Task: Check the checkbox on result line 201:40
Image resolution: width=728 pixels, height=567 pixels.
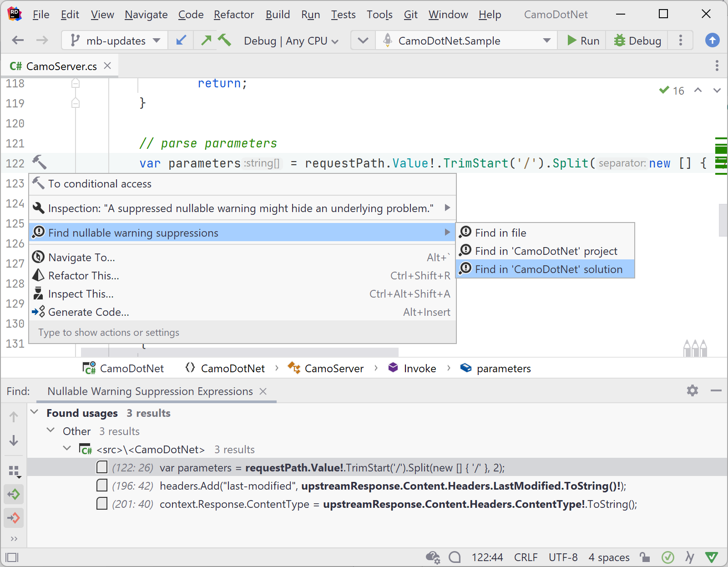Action: tap(102, 504)
